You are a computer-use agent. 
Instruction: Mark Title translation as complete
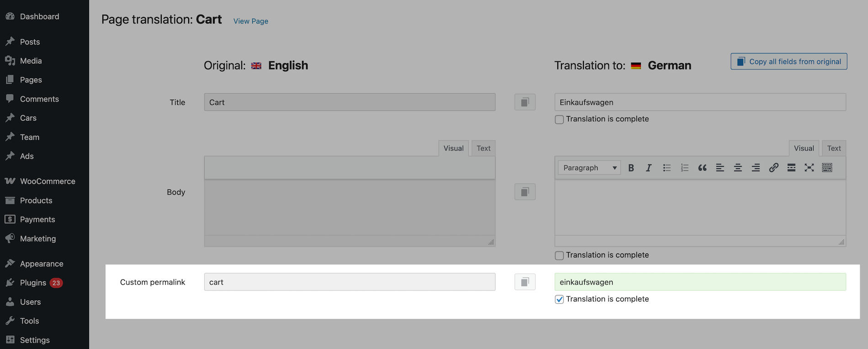(559, 119)
